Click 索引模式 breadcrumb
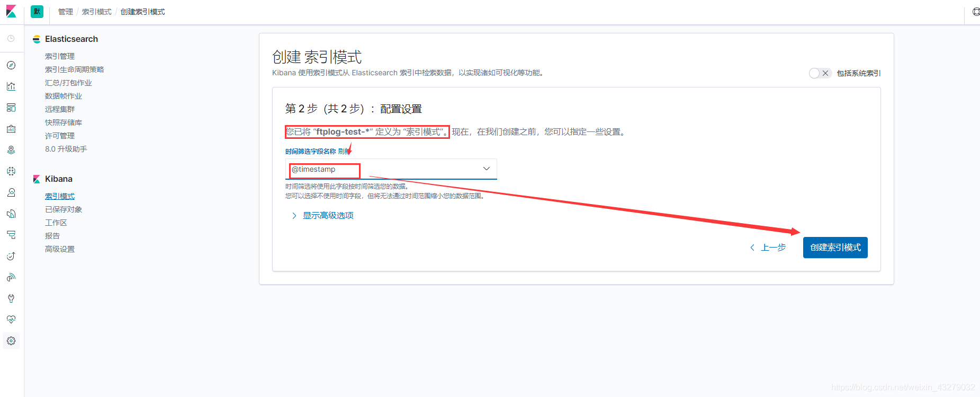Image resolution: width=980 pixels, height=397 pixels. [96, 12]
